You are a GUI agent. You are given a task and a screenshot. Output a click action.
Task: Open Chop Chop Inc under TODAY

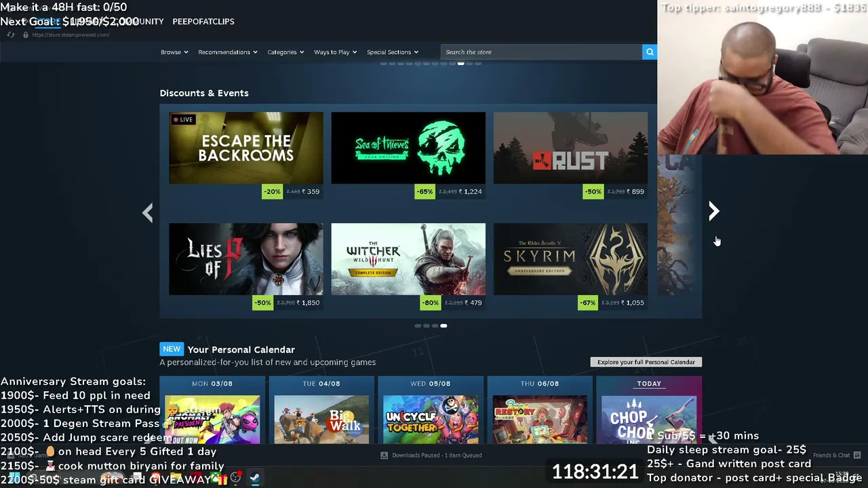[x=649, y=419]
